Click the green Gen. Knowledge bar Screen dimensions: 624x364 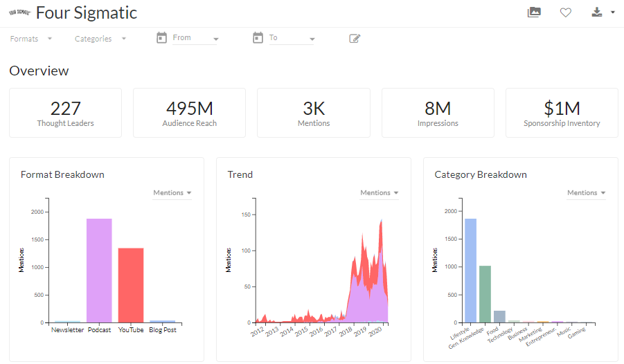[x=485, y=294]
